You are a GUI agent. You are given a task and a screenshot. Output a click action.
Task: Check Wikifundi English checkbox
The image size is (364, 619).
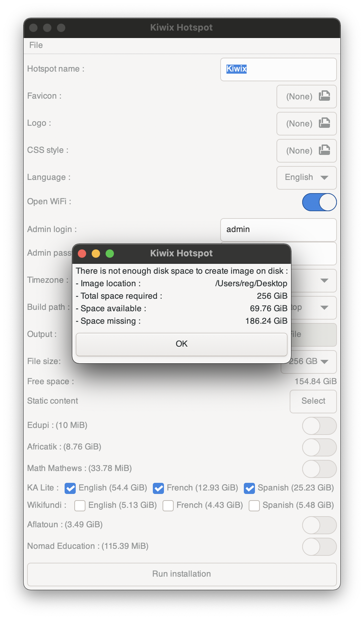click(80, 506)
